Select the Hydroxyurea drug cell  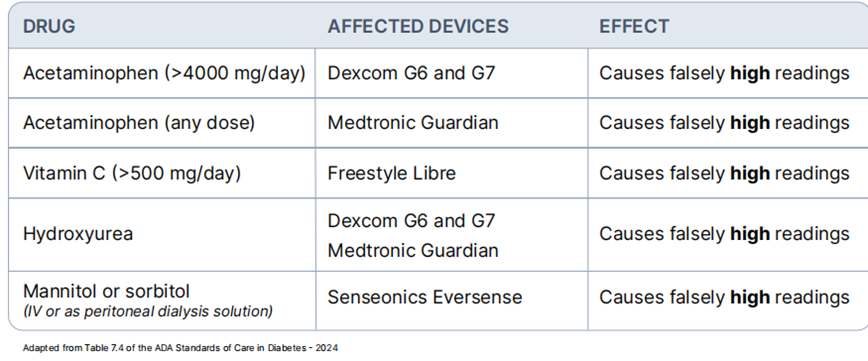(78, 234)
